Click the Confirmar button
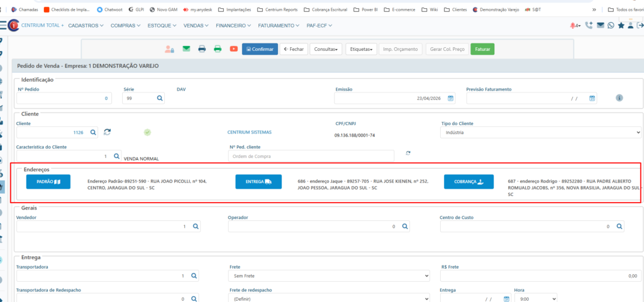 (260, 49)
